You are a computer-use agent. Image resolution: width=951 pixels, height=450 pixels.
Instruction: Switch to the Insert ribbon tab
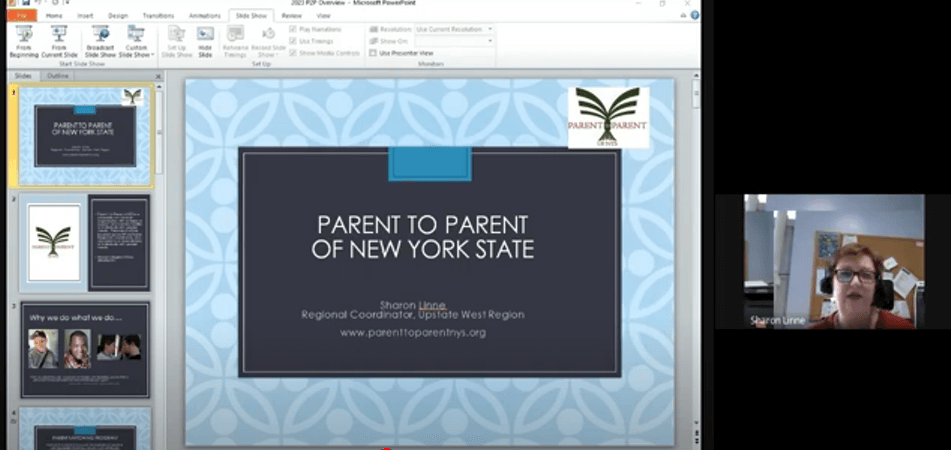coord(85,15)
